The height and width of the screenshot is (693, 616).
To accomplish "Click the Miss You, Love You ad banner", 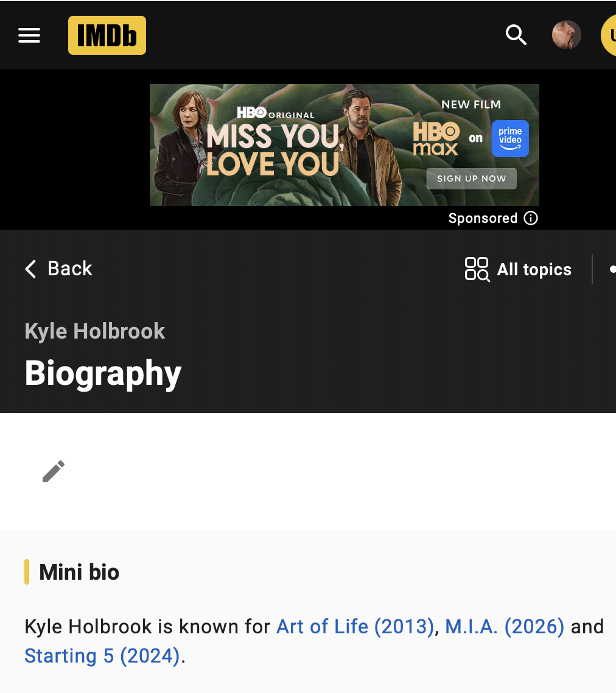I will click(x=345, y=145).
